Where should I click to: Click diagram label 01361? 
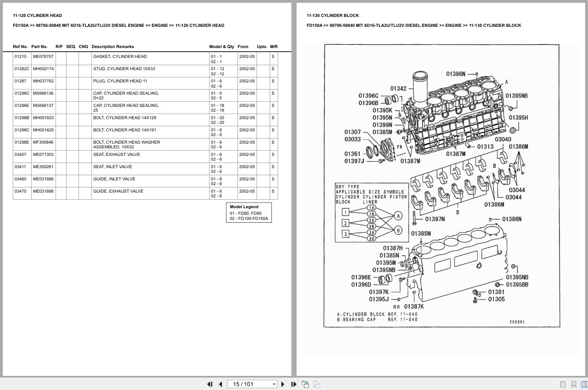click(352, 154)
